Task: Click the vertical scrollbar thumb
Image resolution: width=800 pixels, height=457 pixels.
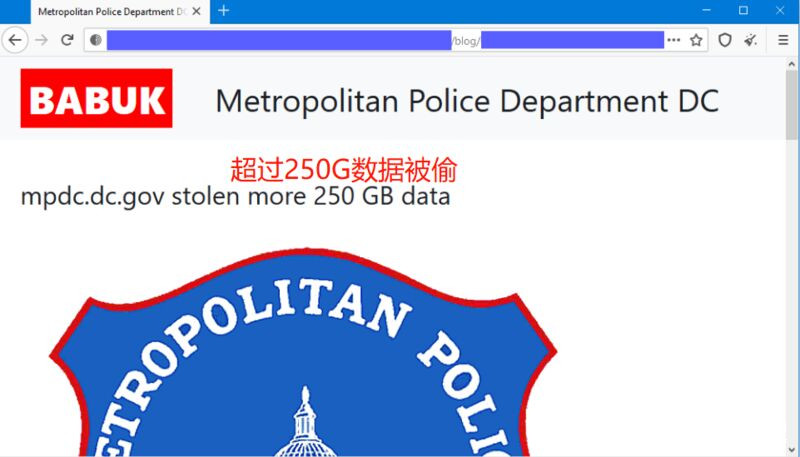Action: [x=791, y=105]
